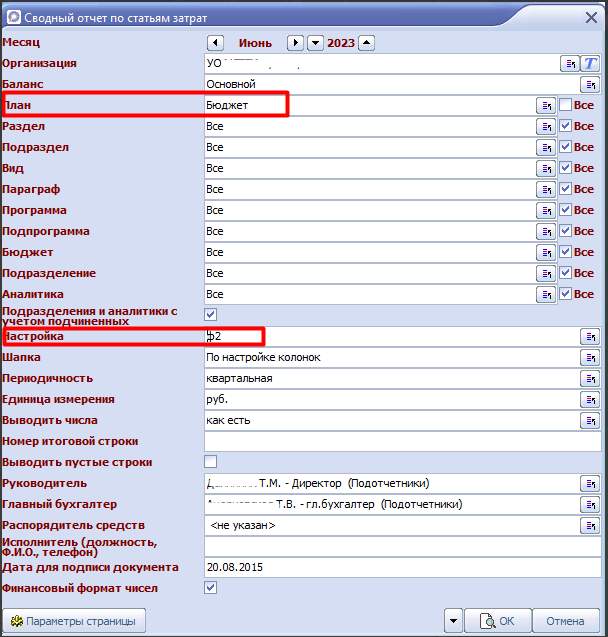
Task: Open 'Параметры страницы' page settings
Action: pos(75,621)
